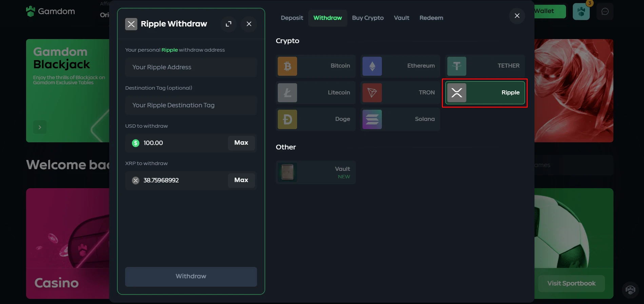Select the Solana crypto option
Screen dimensions: 644x304
[400, 119]
